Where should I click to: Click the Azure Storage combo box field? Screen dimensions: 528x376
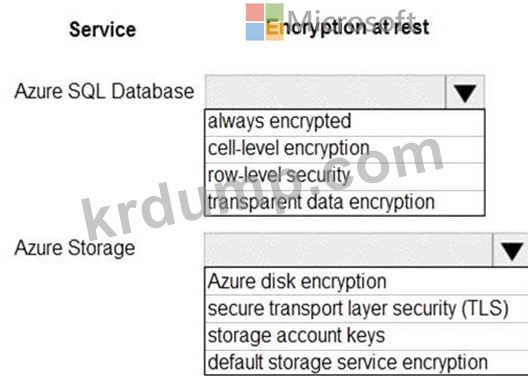tap(348, 249)
